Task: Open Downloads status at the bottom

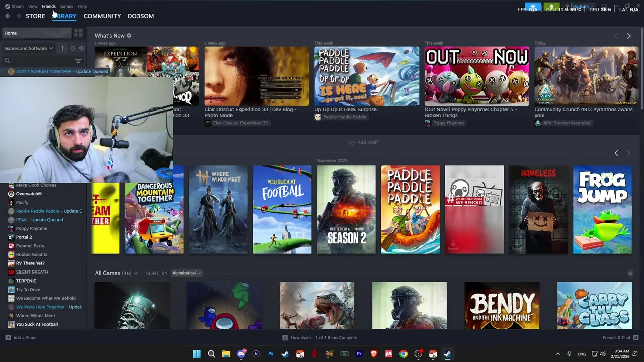Action: click(x=319, y=338)
